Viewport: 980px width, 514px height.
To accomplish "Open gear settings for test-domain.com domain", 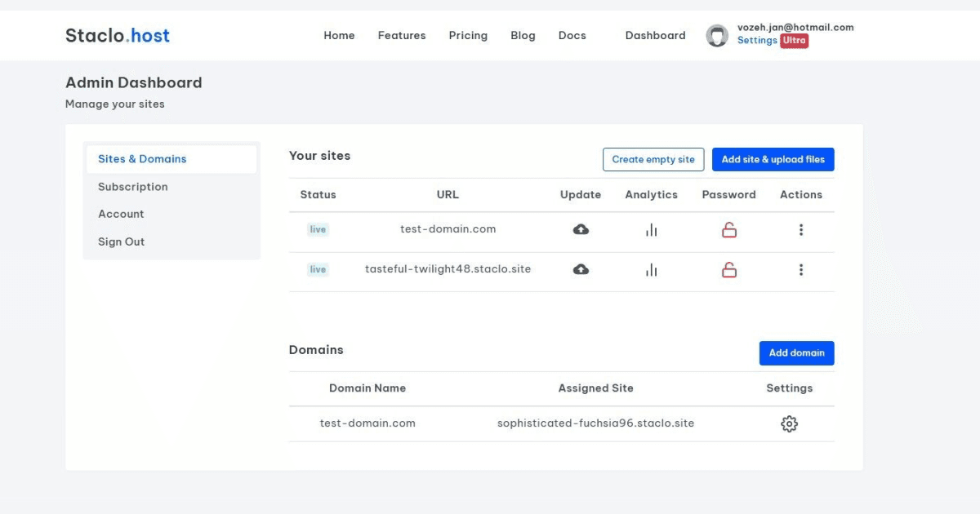I will pos(789,423).
